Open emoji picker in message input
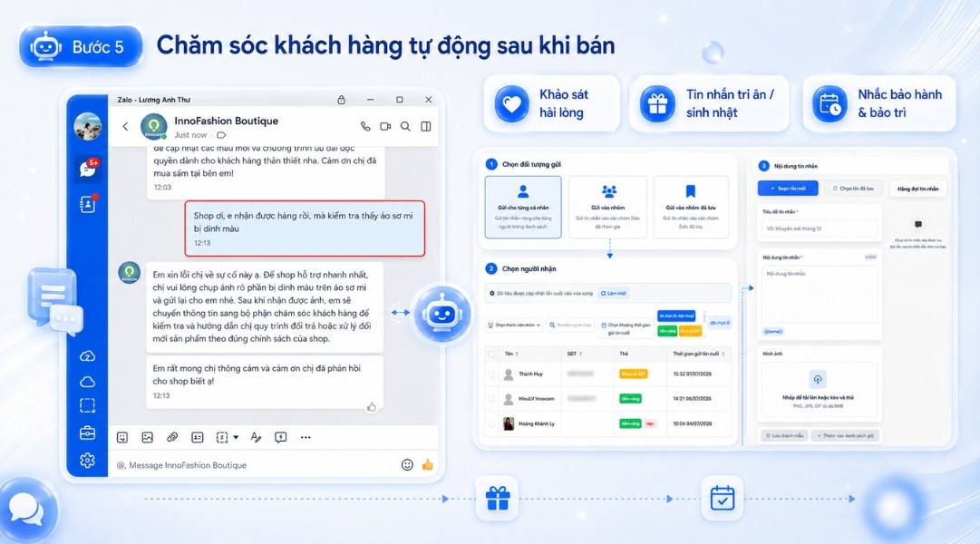The height and width of the screenshot is (544, 980). pos(407,464)
